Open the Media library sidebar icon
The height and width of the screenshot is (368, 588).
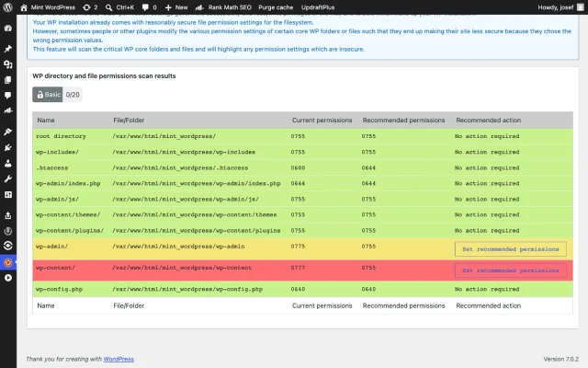click(x=8, y=64)
